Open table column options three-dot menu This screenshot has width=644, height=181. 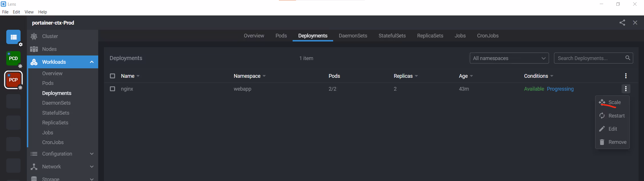[x=626, y=76]
